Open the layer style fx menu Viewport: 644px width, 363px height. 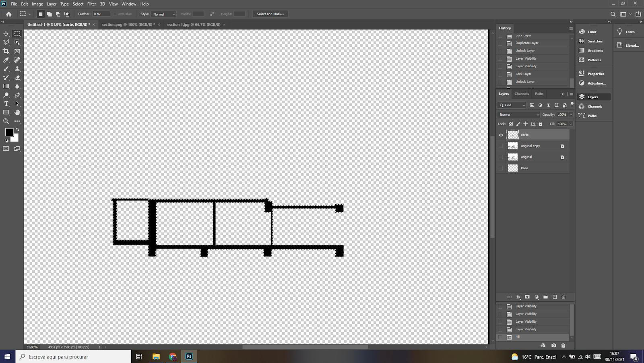(x=518, y=297)
